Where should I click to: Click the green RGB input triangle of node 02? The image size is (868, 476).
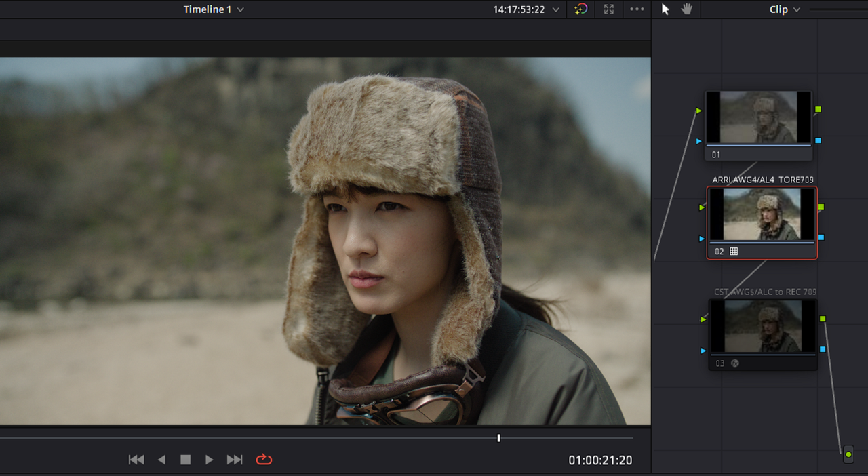click(702, 207)
